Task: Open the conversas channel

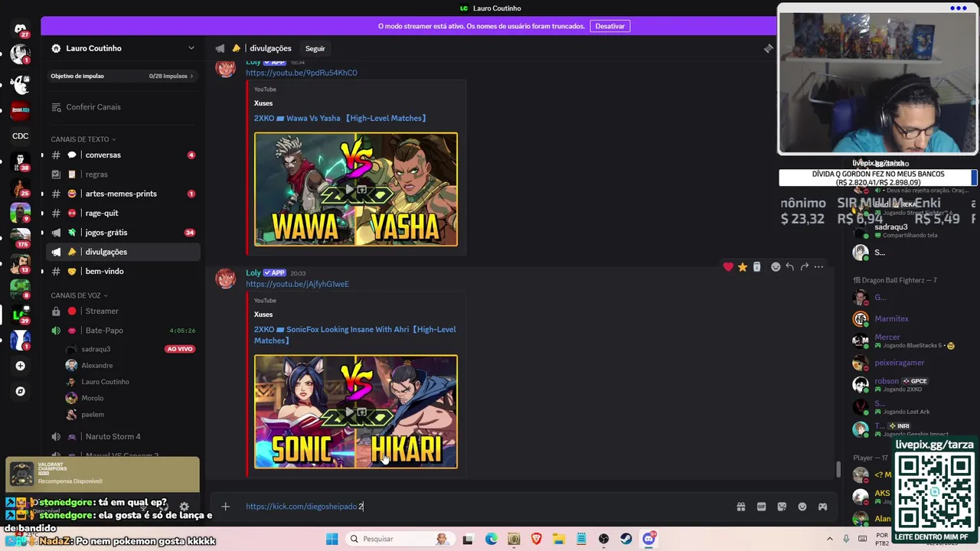Action: [122, 155]
